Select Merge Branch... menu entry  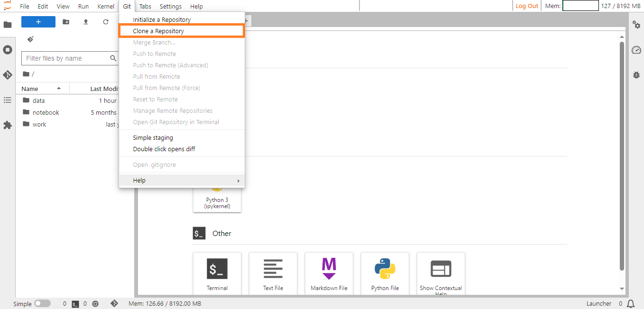(x=182, y=42)
